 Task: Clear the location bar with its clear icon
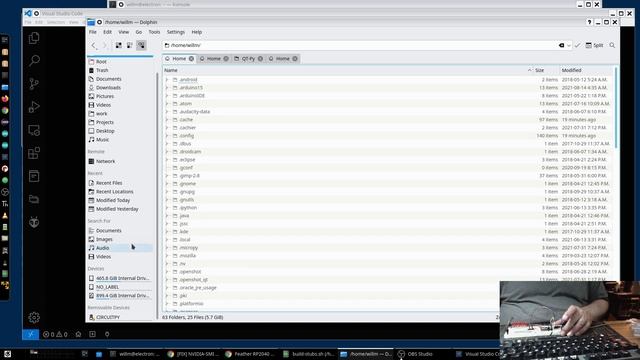click(561, 45)
